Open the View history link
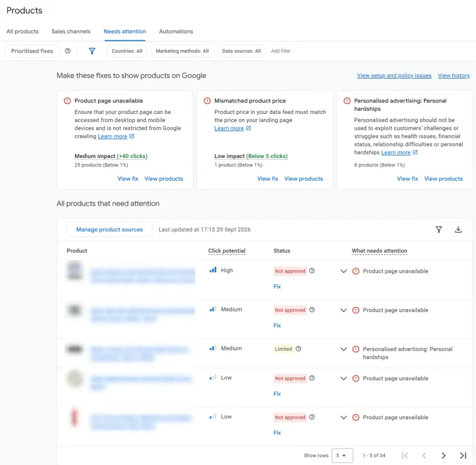 click(454, 76)
